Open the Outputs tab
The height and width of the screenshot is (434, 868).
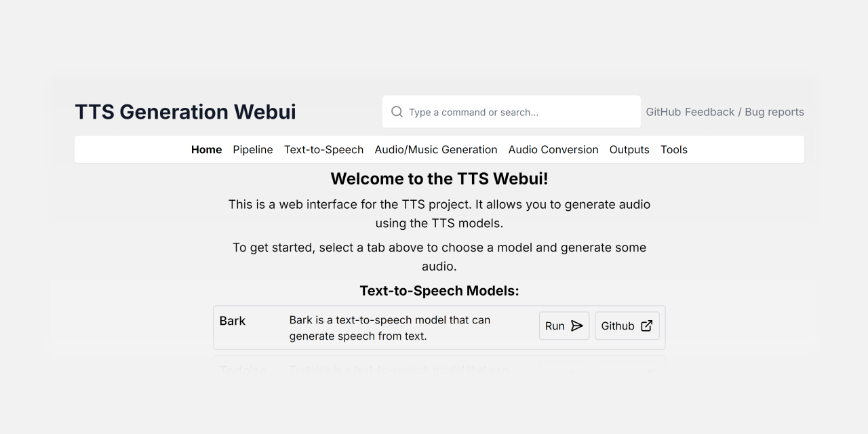[x=629, y=150]
